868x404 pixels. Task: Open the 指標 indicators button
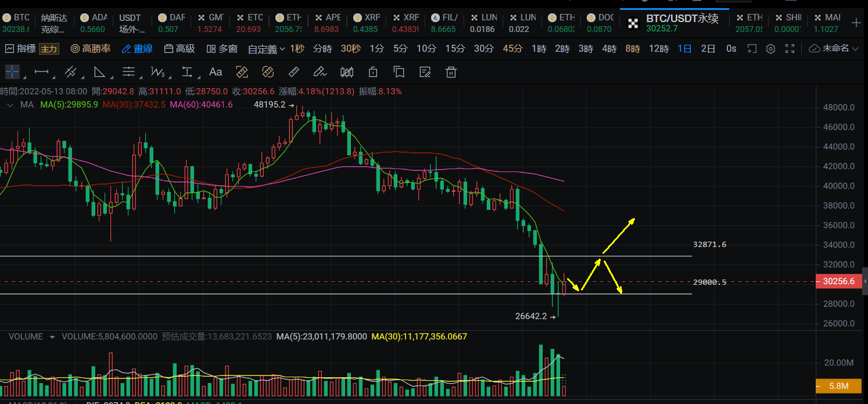click(20, 49)
